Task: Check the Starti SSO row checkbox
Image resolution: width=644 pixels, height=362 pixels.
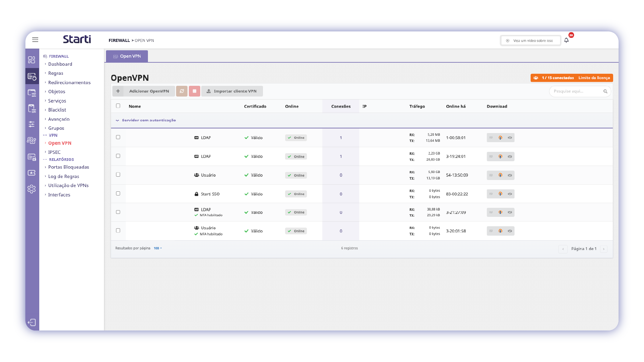Action: click(x=118, y=193)
